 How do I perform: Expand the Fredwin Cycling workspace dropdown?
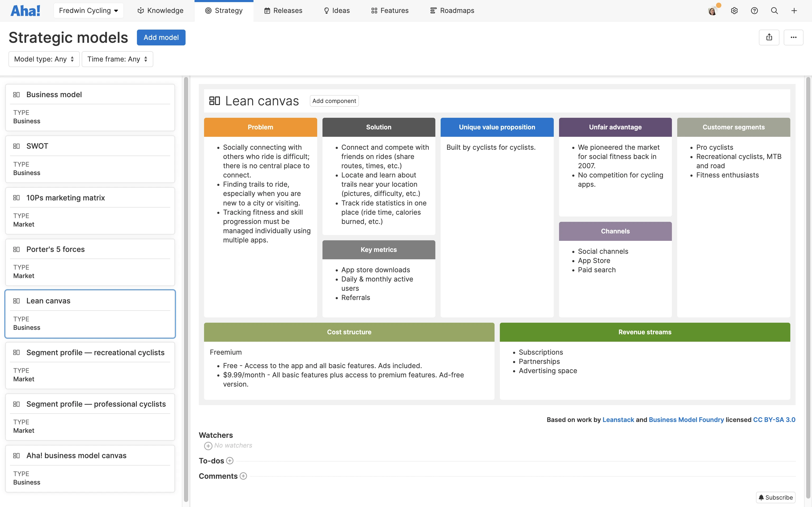(89, 11)
